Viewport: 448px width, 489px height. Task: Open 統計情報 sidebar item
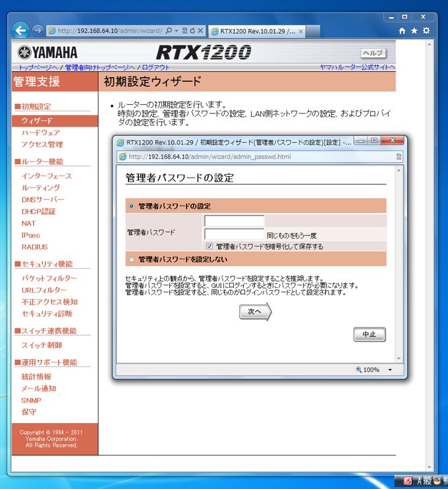[36, 377]
